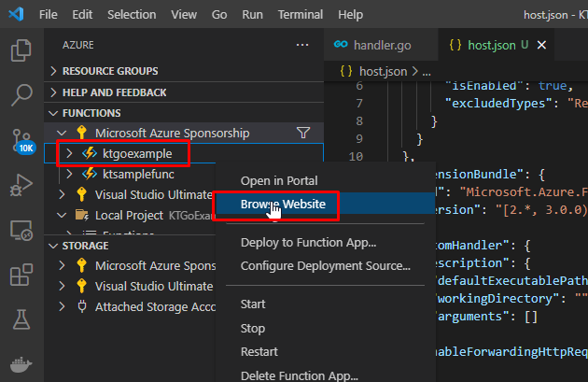Click the AZURE panel title

78,45
